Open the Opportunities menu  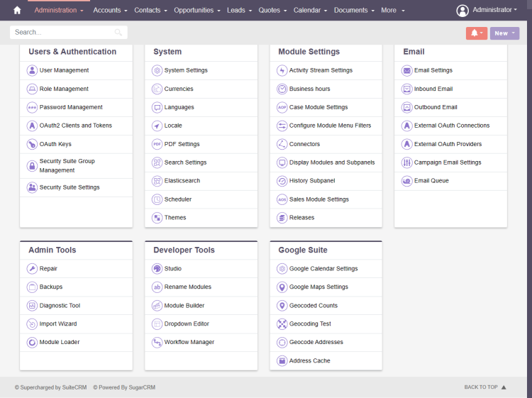[197, 10]
